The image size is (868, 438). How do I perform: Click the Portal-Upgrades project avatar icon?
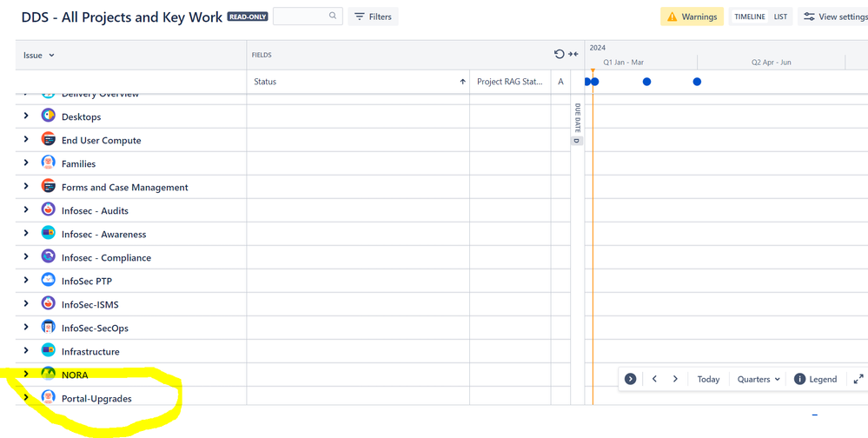click(48, 397)
